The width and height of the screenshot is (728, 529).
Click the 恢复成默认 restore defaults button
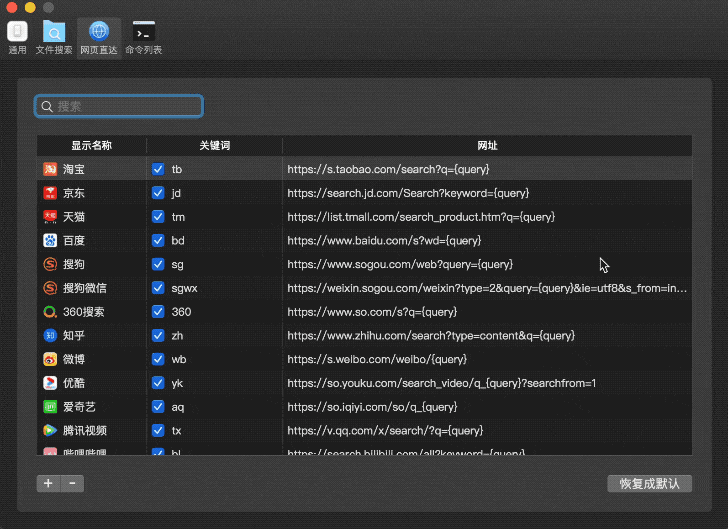[650, 483]
